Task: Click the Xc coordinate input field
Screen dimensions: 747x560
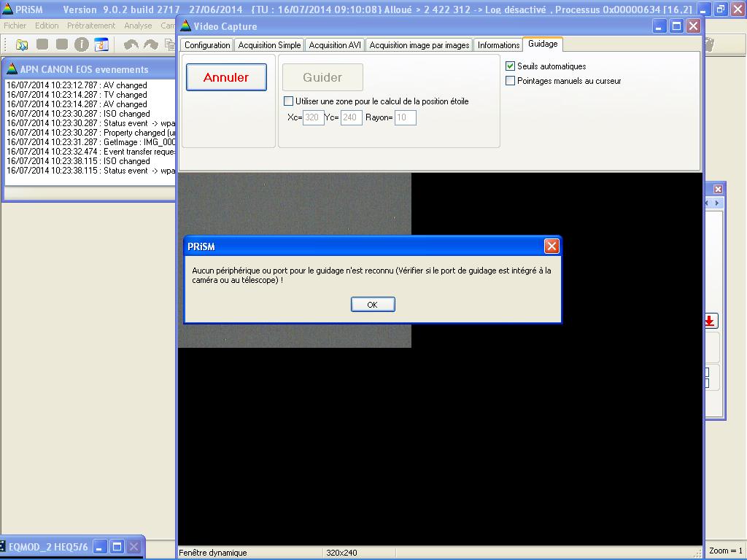Action: coord(313,117)
